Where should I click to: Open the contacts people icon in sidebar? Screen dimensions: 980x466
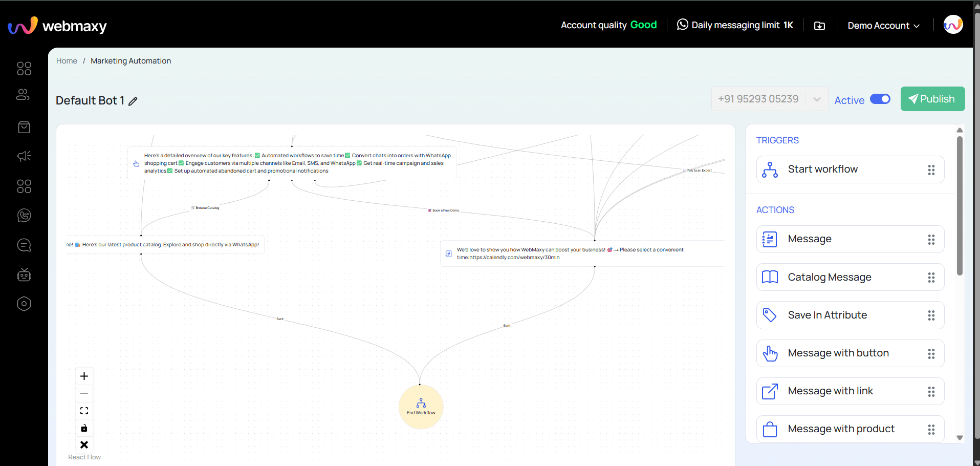[24, 95]
